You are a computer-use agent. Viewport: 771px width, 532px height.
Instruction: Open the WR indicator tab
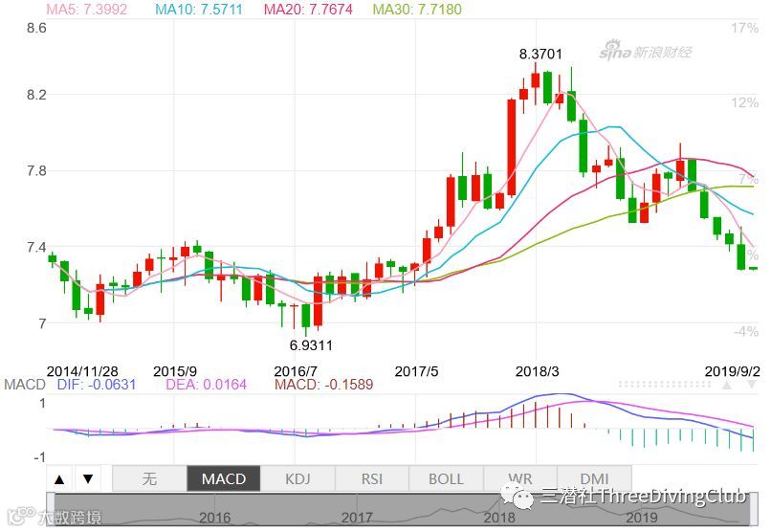pos(520,478)
